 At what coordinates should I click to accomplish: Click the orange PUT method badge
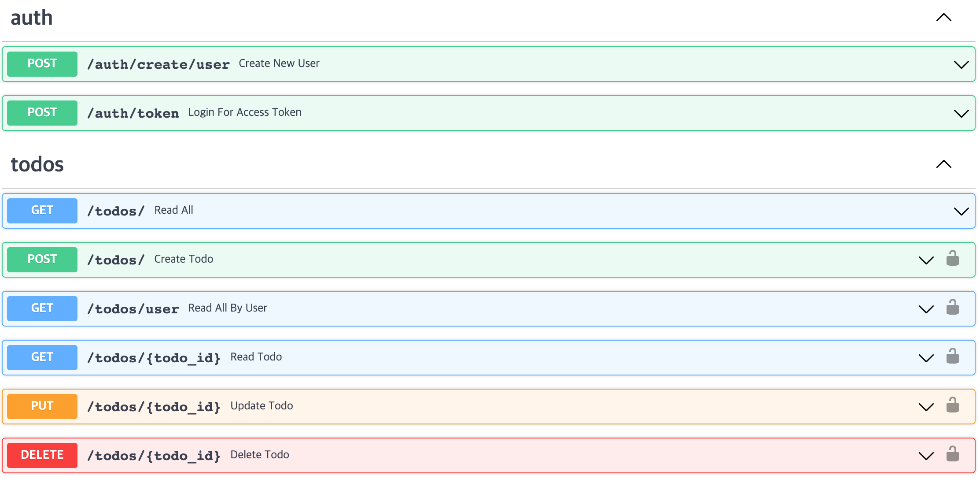[x=42, y=406]
